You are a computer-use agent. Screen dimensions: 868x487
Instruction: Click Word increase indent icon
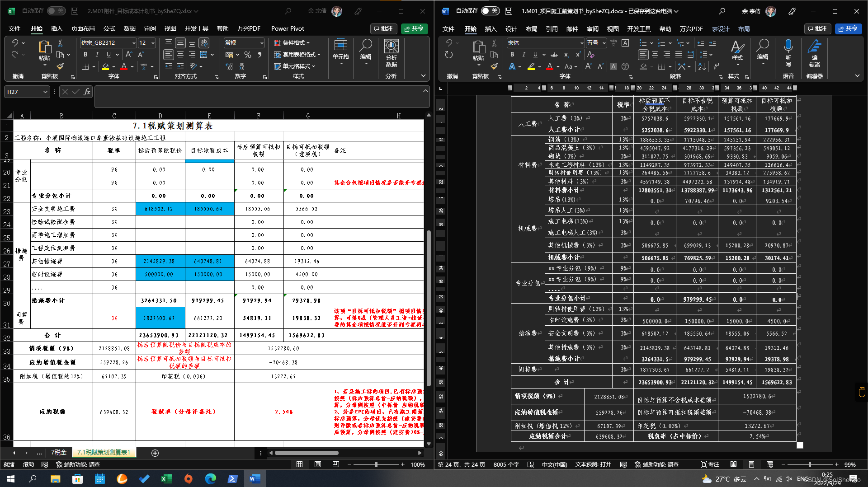pos(712,43)
